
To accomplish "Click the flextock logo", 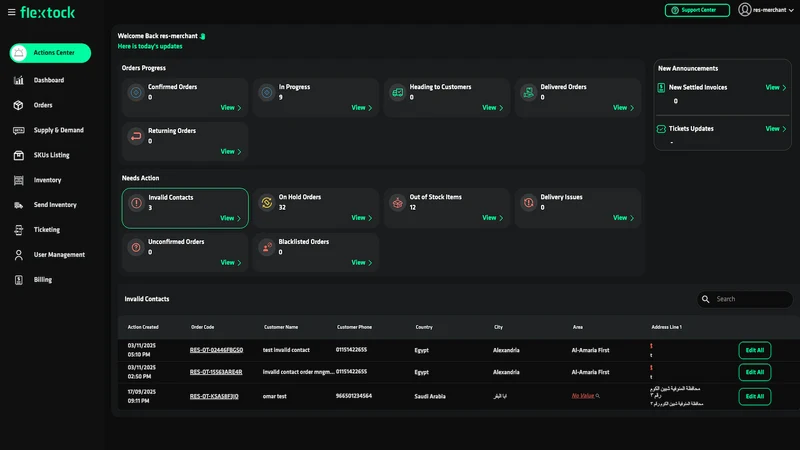I will point(47,12).
